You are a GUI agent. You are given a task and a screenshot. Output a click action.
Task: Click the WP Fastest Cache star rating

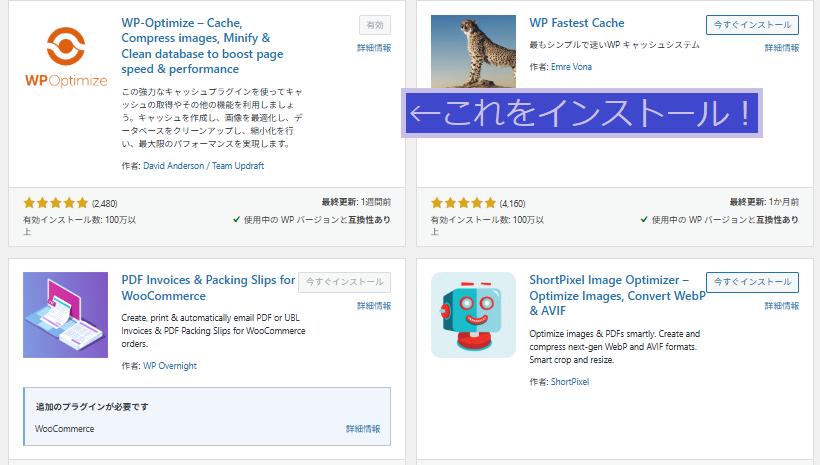(463, 203)
